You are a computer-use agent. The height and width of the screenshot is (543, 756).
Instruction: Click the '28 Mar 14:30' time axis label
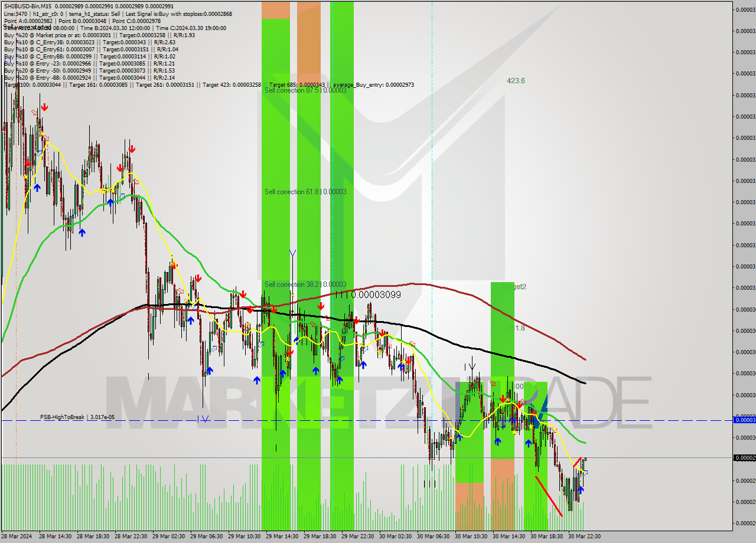[x=56, y=536]
